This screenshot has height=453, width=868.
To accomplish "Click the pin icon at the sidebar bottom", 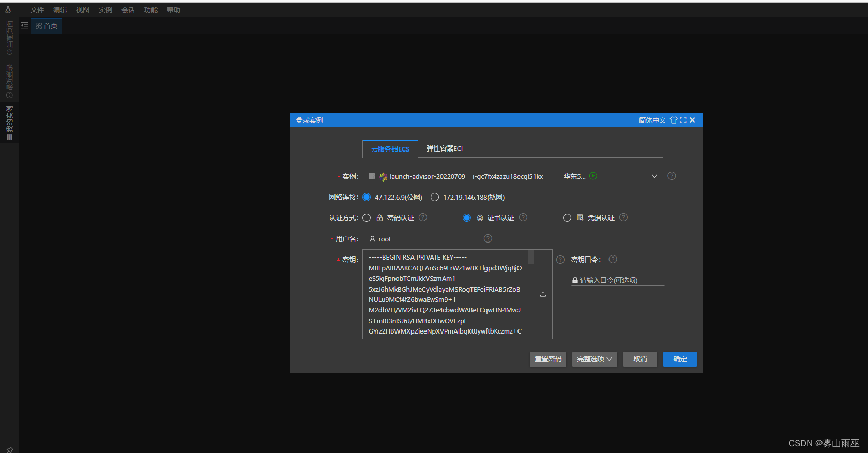I will pyautogui.click(x=9, y=449).
